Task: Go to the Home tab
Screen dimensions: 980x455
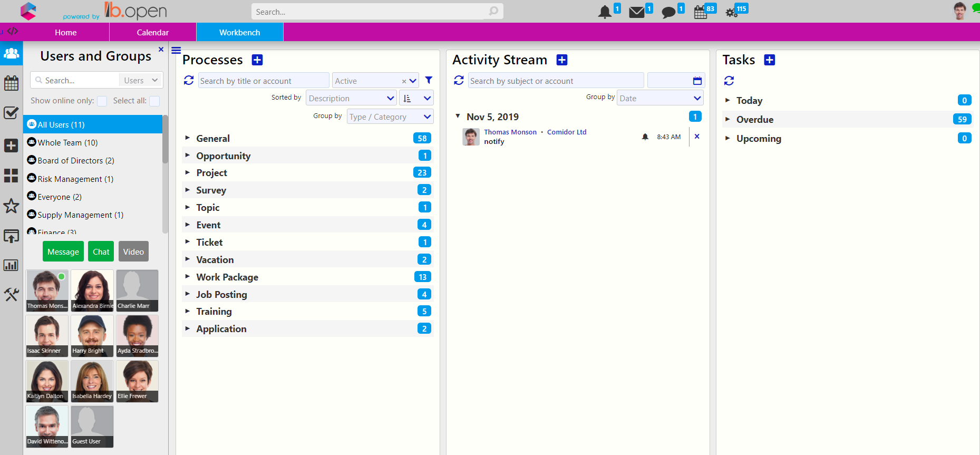Action: pyautogui.click(x=66, y=32)
